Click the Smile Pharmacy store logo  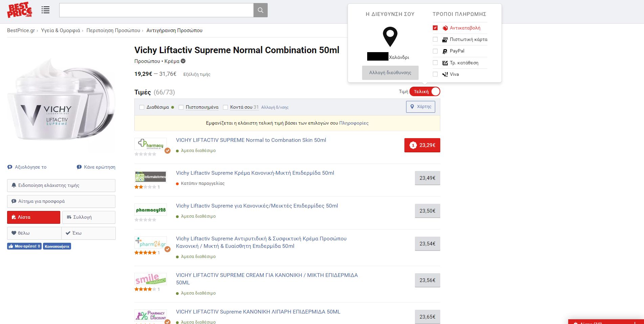tap(151, 279)
